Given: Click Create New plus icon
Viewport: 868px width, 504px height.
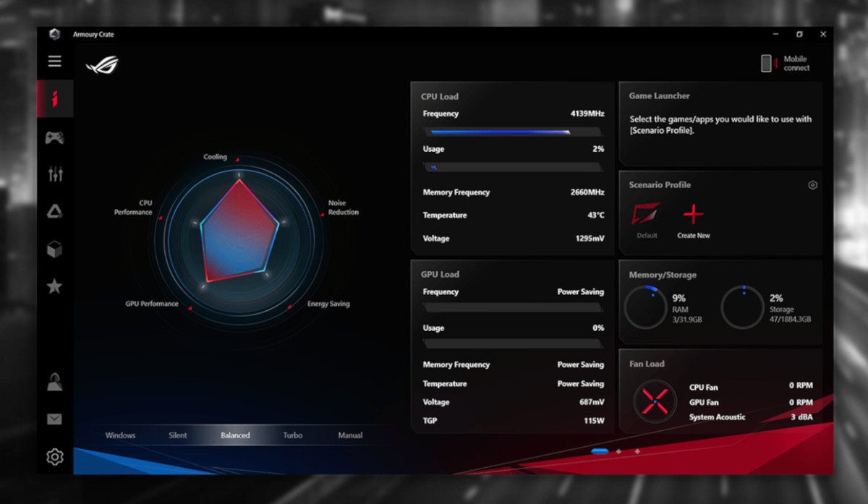Looking at the screenshot, I should click(694, 214).
